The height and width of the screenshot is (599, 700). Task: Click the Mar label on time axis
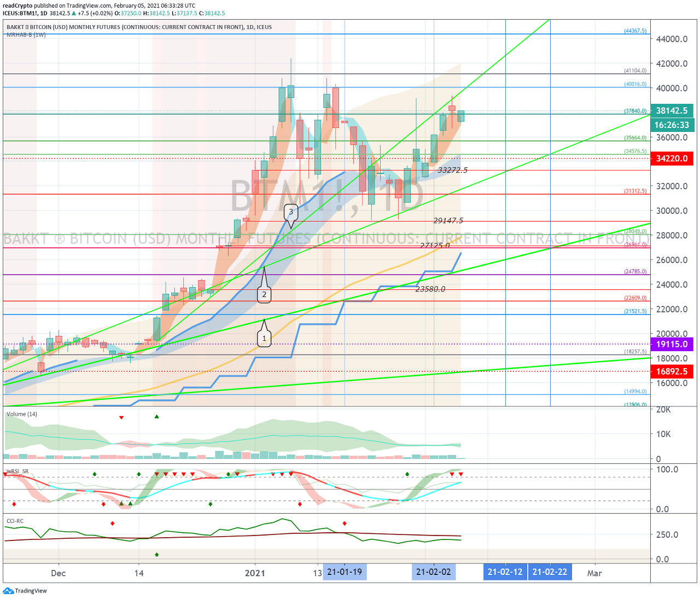click(594, 573)
